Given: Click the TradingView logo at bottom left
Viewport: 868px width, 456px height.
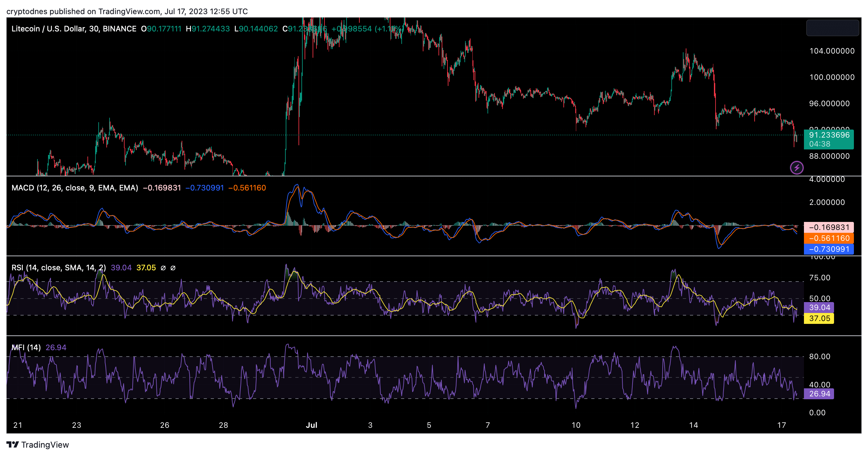Looking at the screenshot, I should (37, 444).
